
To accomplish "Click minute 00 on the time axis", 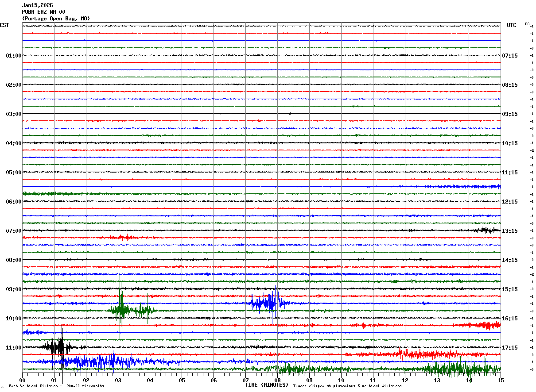I will 22,380.
